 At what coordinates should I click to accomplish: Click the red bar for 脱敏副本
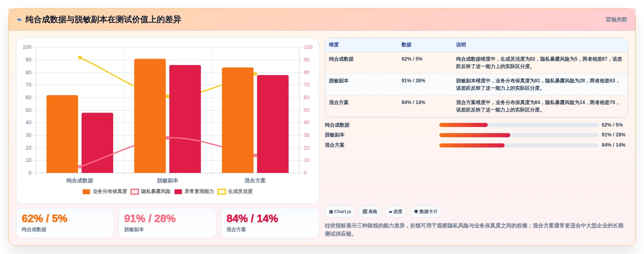(185, 119)
